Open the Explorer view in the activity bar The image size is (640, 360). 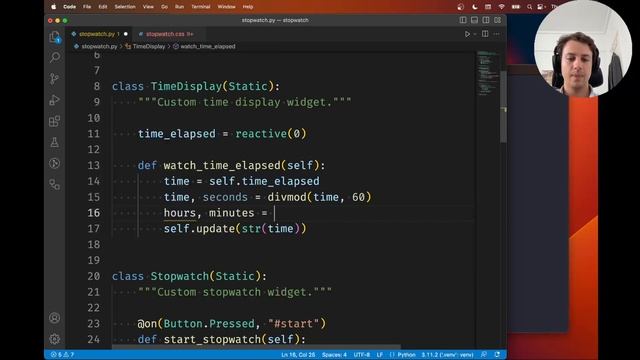54,37
